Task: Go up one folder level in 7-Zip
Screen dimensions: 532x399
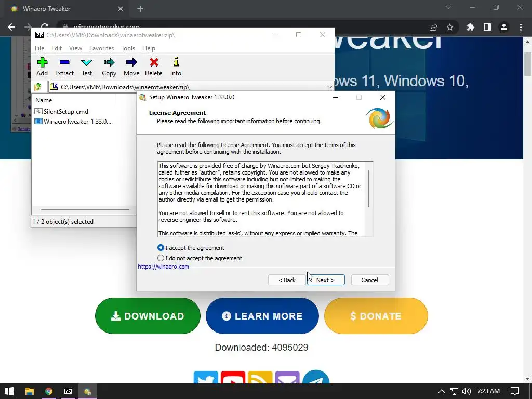Action: (38, 87)
